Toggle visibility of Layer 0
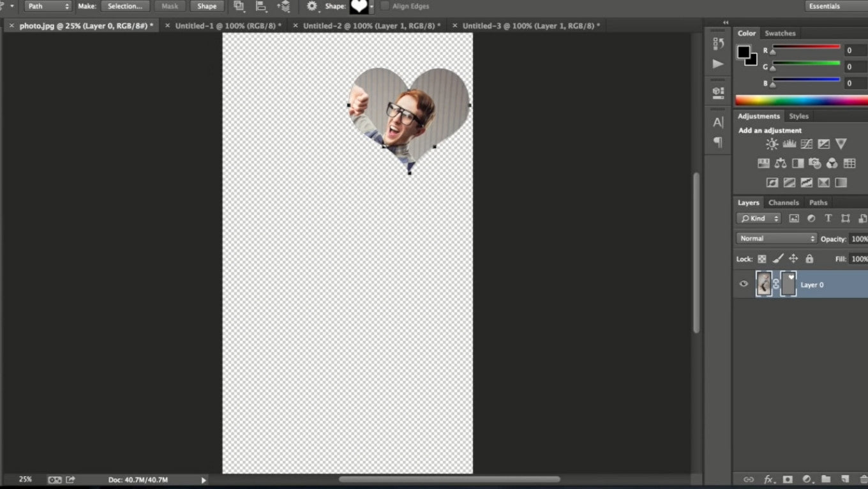Viewport: 868px width, 489px height. coord(744,284)
